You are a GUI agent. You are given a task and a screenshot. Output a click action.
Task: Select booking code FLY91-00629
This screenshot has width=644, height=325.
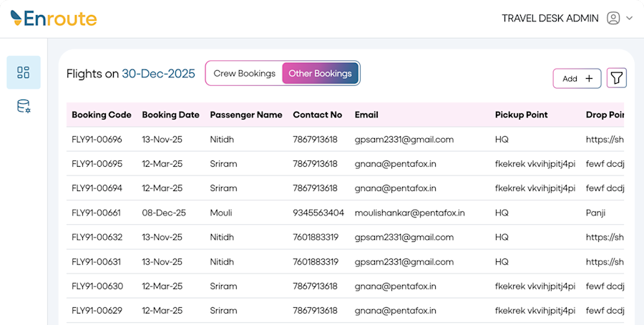97,311
